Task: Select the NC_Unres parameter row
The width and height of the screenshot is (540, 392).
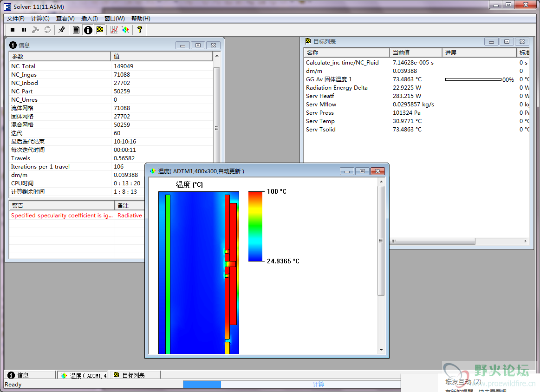Action: [x=111, y=99]
